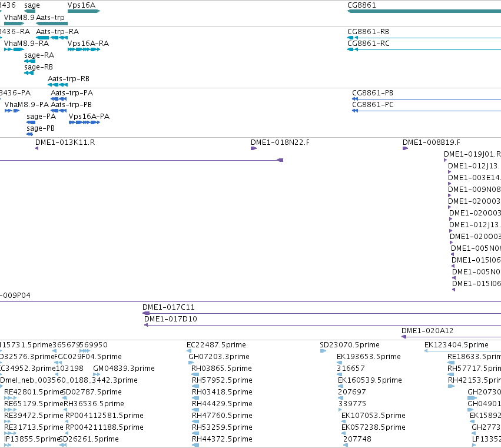Click Dmel_neb_003560_0188_3442.3prime label
Image resolution: width=501 pixels, height=448 pixels.
tap(69, 380)
